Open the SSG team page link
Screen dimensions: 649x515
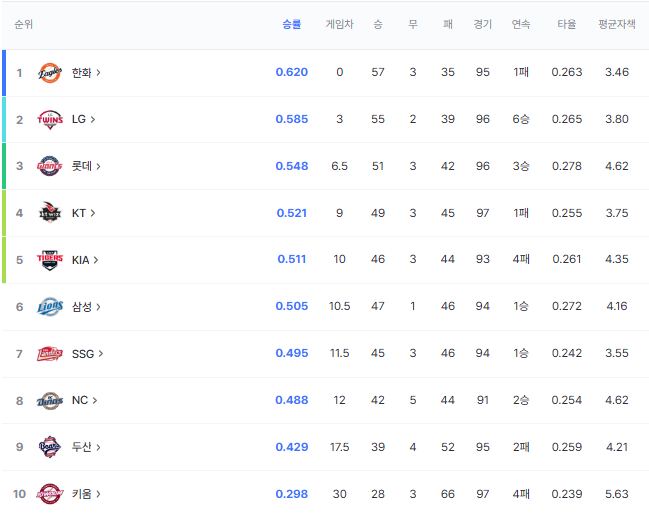tap(87, 354)
